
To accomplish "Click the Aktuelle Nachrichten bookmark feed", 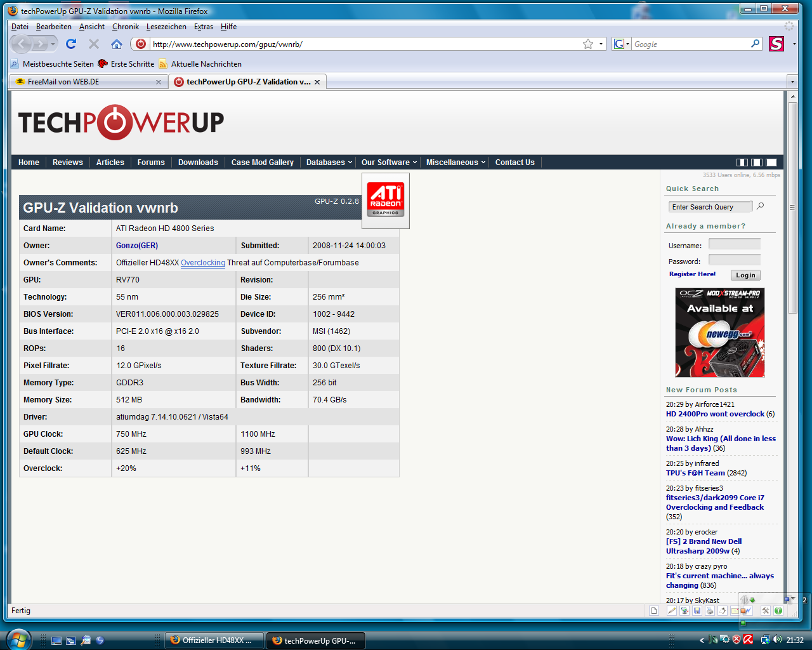I will (200, 64).
